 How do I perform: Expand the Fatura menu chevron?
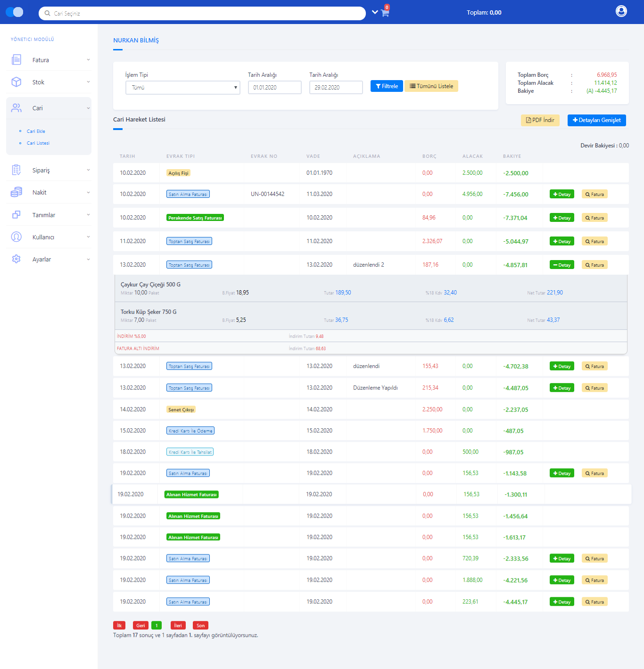pyautogui.click(x=88, y=60)
